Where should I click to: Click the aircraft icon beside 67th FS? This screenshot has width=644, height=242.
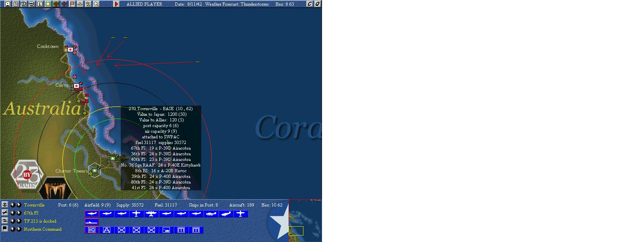click(5, 213)
